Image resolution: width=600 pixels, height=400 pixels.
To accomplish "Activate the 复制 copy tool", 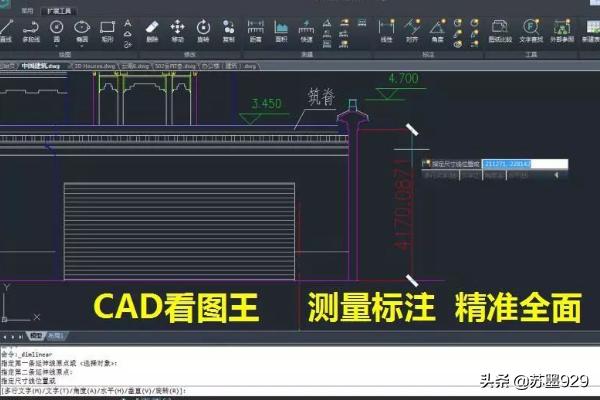I will (229, 31).
